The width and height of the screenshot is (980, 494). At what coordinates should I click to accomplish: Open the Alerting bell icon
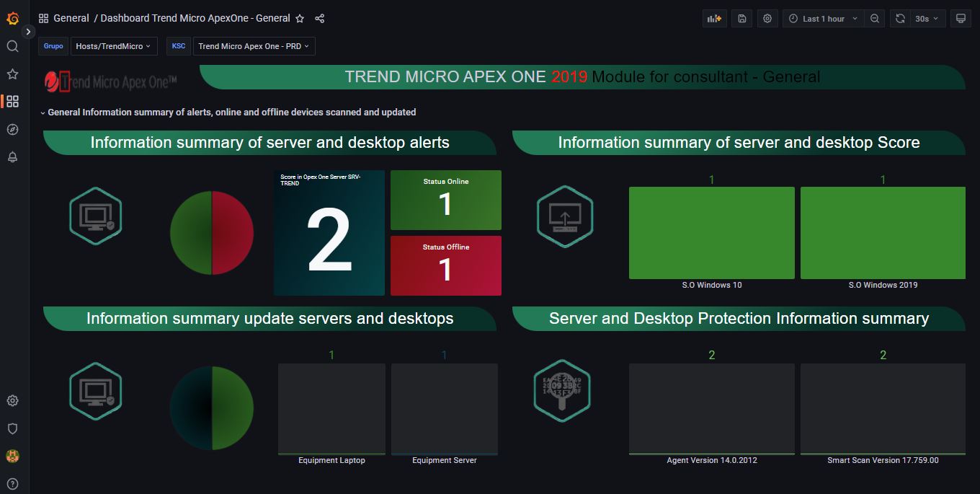[x=12, y=157]
